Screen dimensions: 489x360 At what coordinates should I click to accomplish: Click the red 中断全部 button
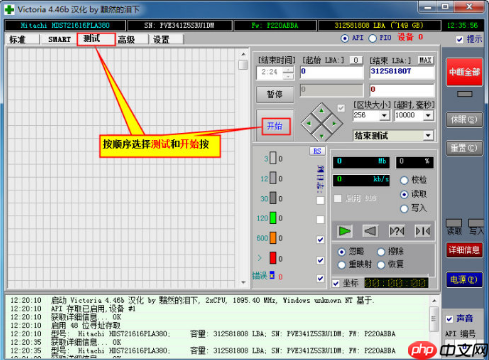464,72
